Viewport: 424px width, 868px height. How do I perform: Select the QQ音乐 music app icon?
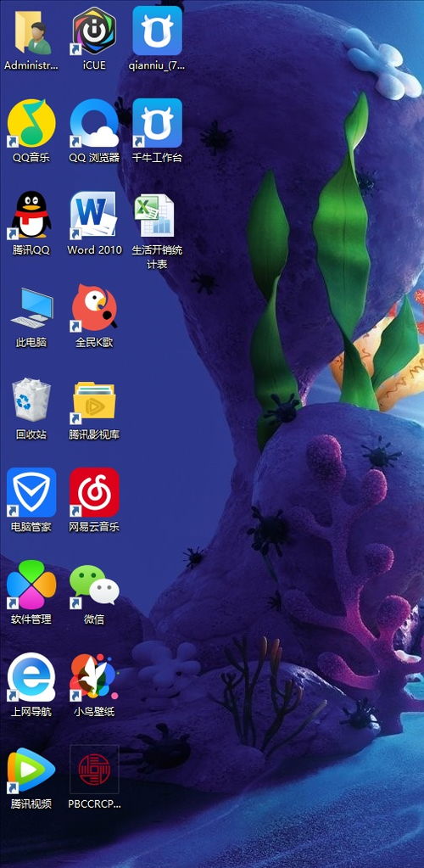tap(31, 123)
